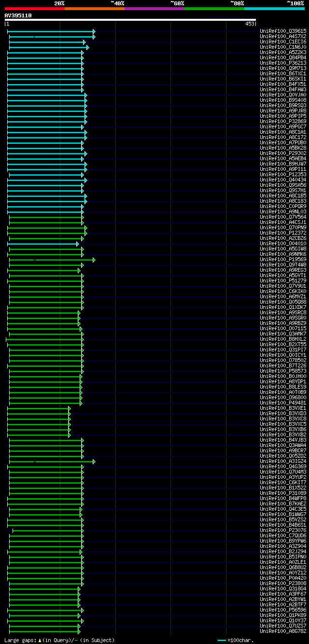Click the query end position 453
This screenshot has width=309, height=644.
[x=250, y=24]
